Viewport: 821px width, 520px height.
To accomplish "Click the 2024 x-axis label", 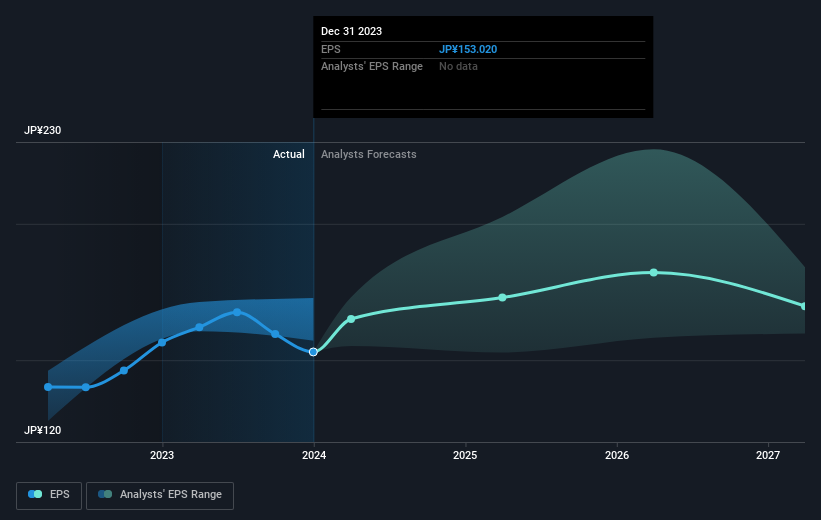I will [314, 455].
